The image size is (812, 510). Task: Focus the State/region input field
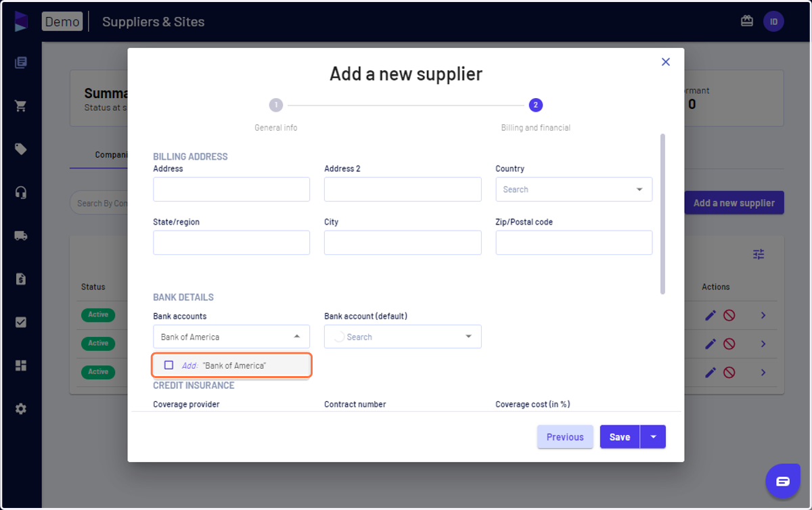coord(231,243)
